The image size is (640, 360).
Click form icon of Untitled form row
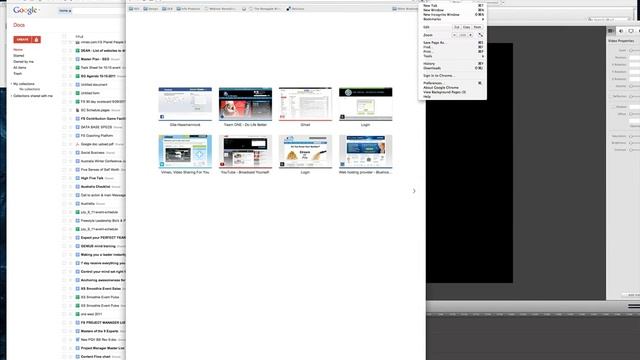[x=77, y=93]
